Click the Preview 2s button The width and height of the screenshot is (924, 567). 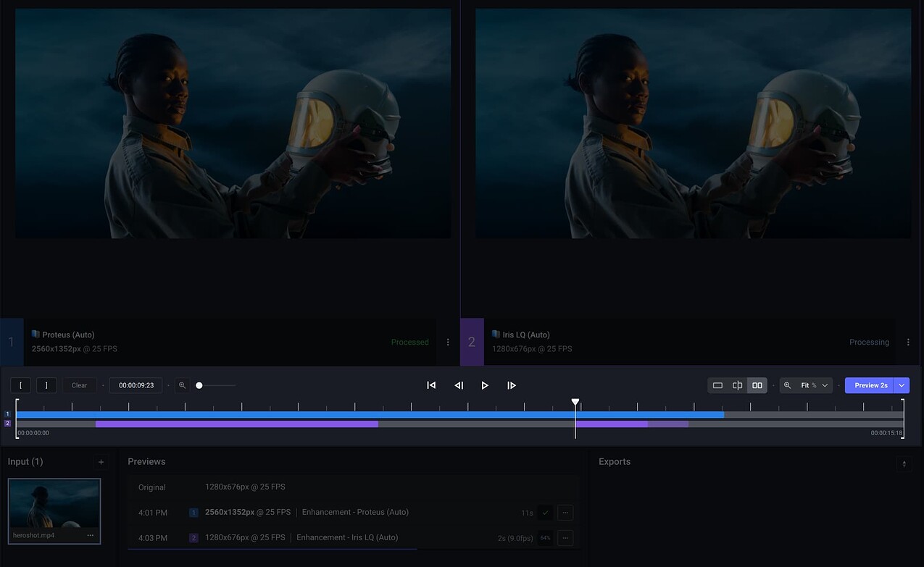(x=869, y=385)
